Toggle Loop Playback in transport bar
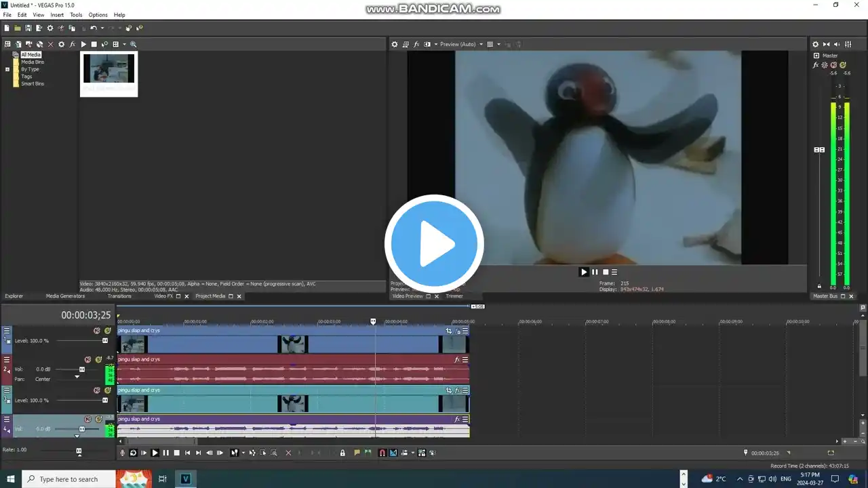The height and width of the screenshot is (488, 868). (x=133, y=453)
